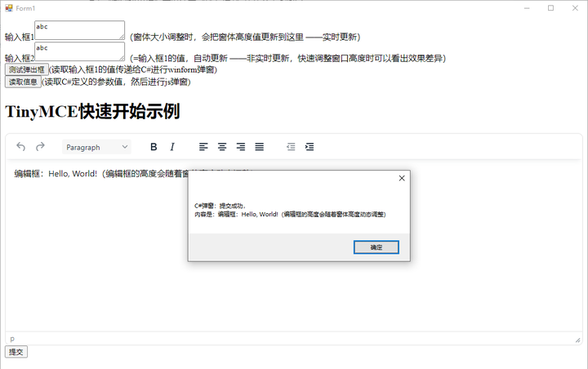This screenshot has width=588, height=369.
Task: Confirm the dialog with 确定 button
Action: point(376,247)
